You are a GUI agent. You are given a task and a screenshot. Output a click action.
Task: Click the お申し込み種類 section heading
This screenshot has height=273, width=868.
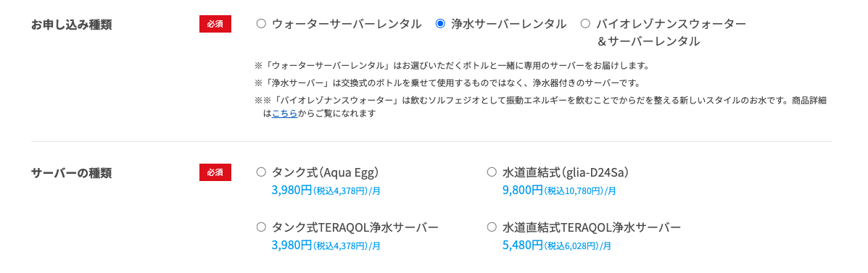coord(72,25)
